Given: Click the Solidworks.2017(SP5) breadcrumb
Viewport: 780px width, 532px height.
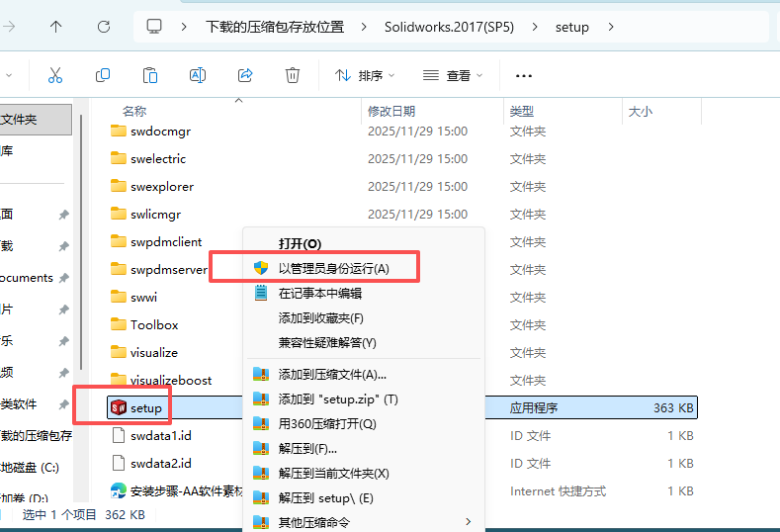Looking at the screenshot, I should 449,27.
